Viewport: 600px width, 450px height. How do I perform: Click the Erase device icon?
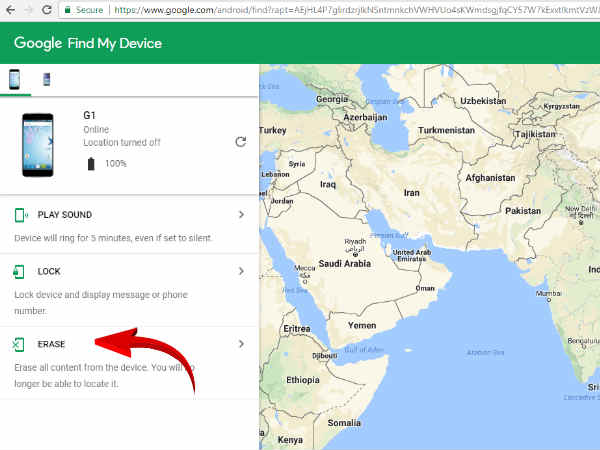point(18,344)
